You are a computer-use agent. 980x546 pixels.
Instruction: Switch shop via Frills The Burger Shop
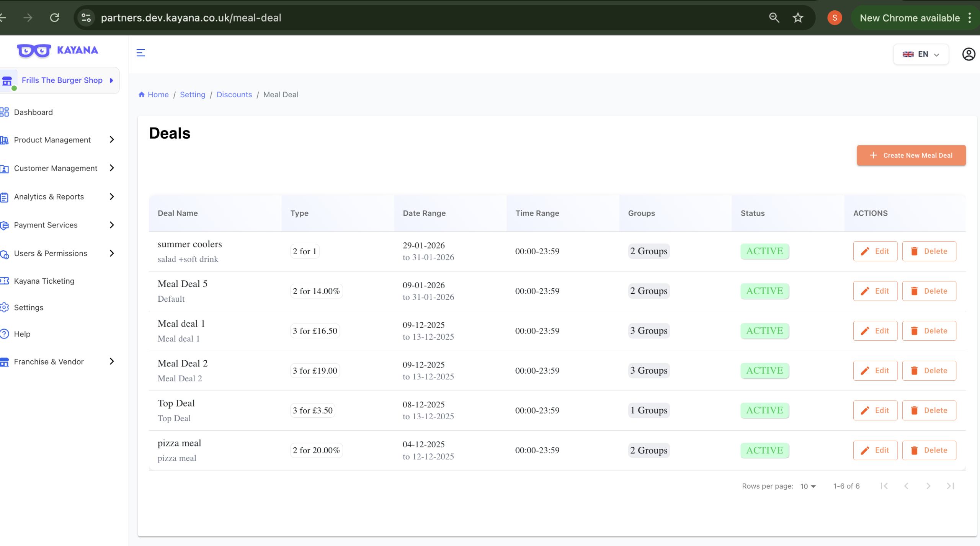60,80
